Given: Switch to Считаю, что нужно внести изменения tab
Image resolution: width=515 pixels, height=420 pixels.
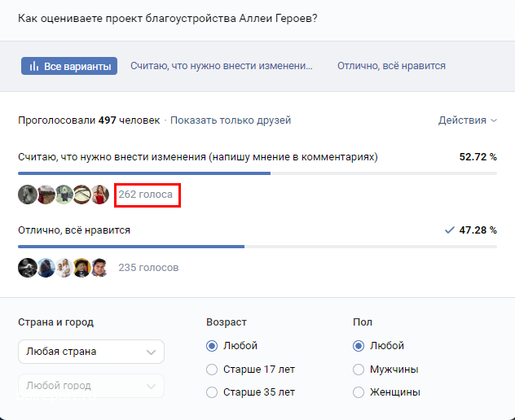Looking at the screenshot, I should click(x=222, y=66).
